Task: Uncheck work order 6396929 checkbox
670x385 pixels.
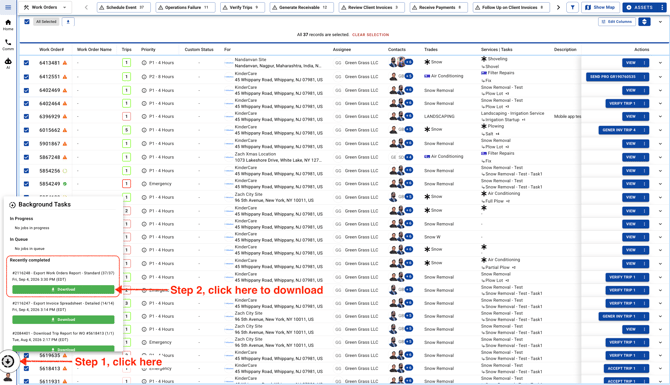Action: [x=26, y=116]
